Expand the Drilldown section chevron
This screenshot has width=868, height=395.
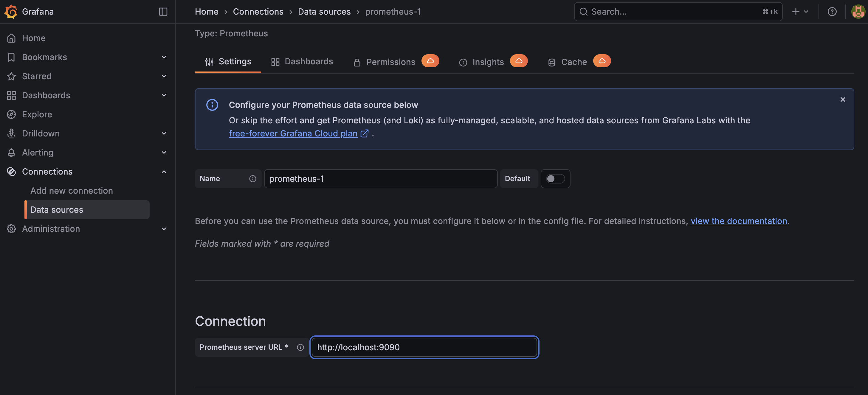(164, 134)
